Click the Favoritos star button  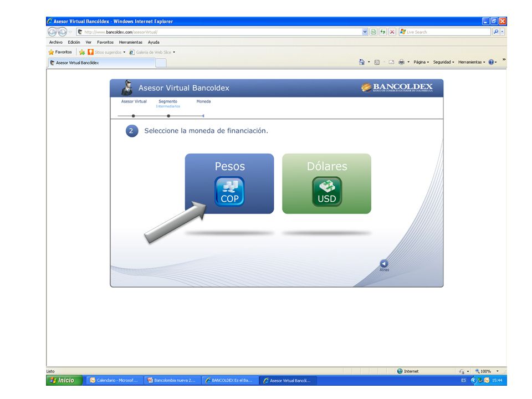[x=60, y=52]
